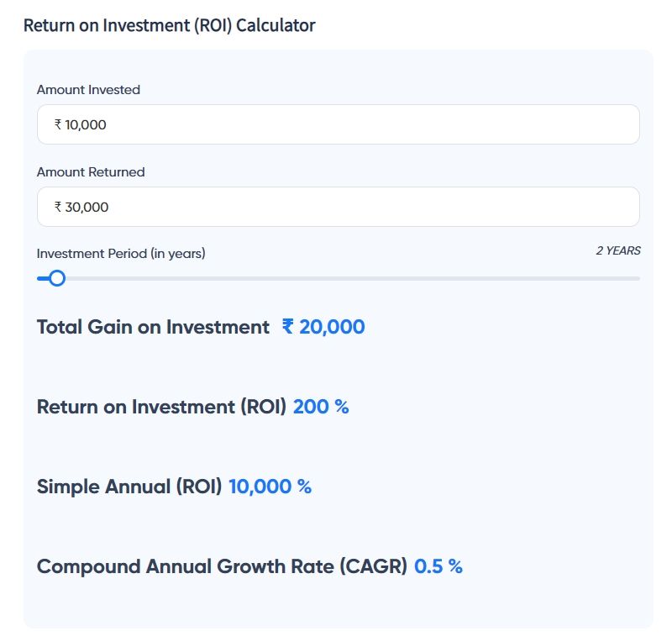Select the "Amount Returned" label
The height and width of the screenshot is (642, 672).
[x=91, y=172]
